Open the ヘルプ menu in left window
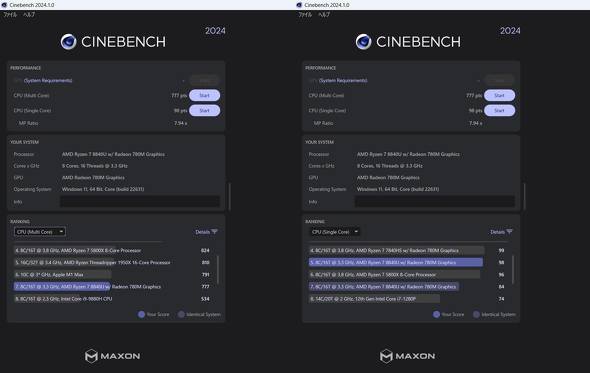This screenshot has width=590, height=373. (x=29, y=15)
